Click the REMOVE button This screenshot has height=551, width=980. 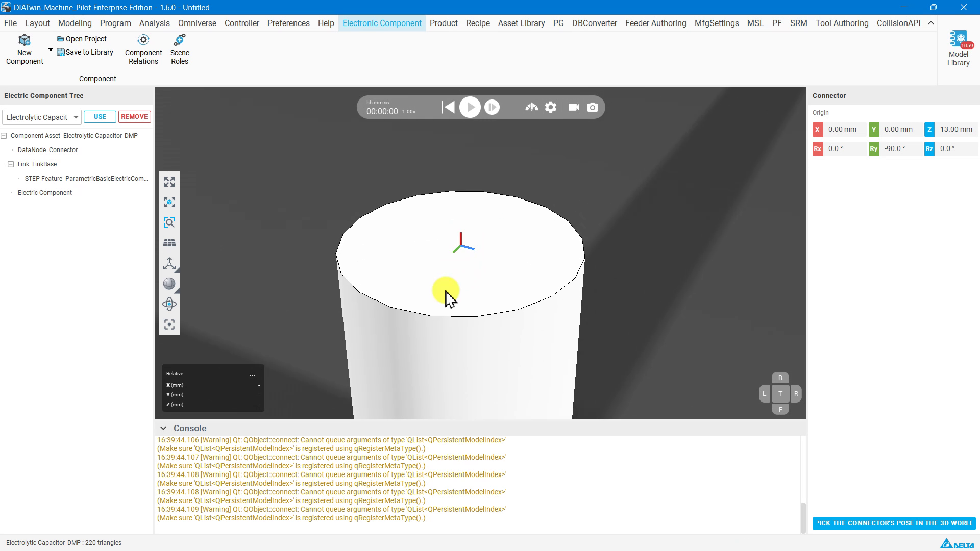[135, 117]
